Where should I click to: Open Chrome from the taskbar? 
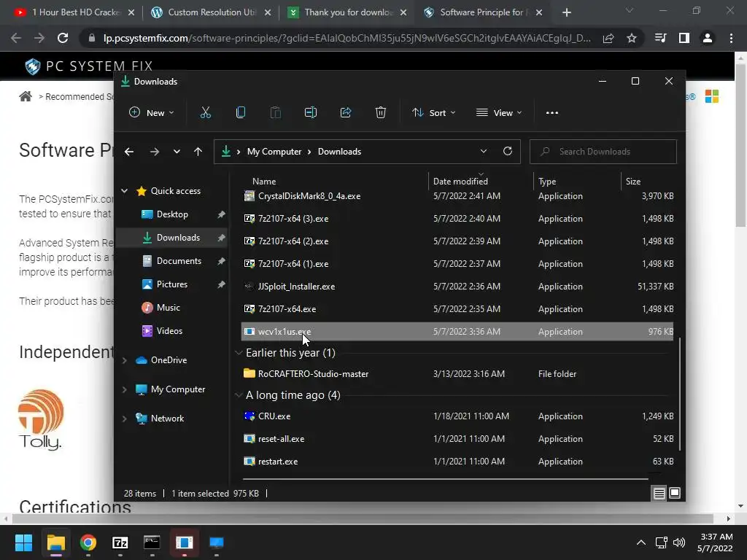(88, 542)
